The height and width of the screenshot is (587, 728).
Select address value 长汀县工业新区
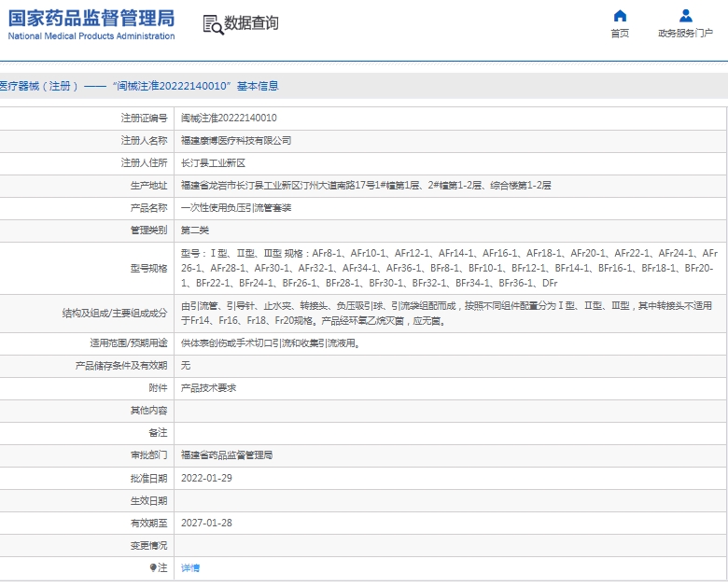pos(213,163)
